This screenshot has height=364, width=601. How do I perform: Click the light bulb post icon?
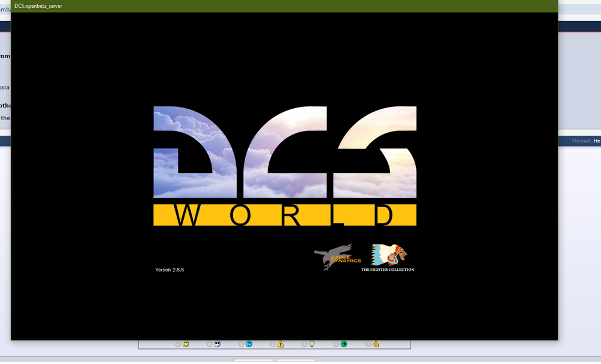coord(312,344)
